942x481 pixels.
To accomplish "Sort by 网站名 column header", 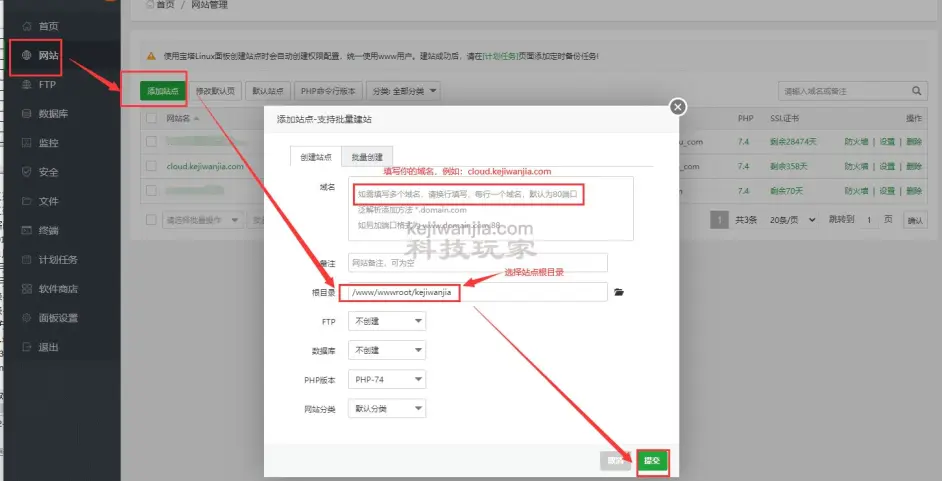I will click(x=183, y=118).
